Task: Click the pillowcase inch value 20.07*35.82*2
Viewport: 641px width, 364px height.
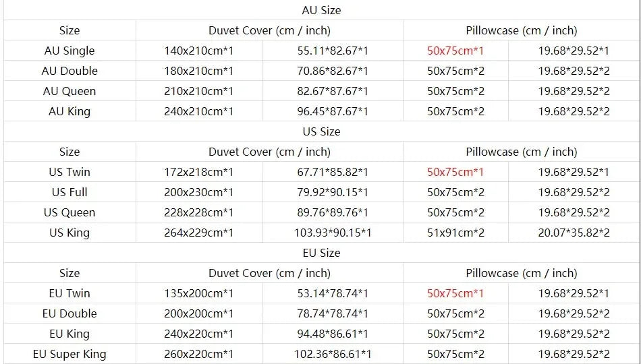Action: (x=574, y=233)
